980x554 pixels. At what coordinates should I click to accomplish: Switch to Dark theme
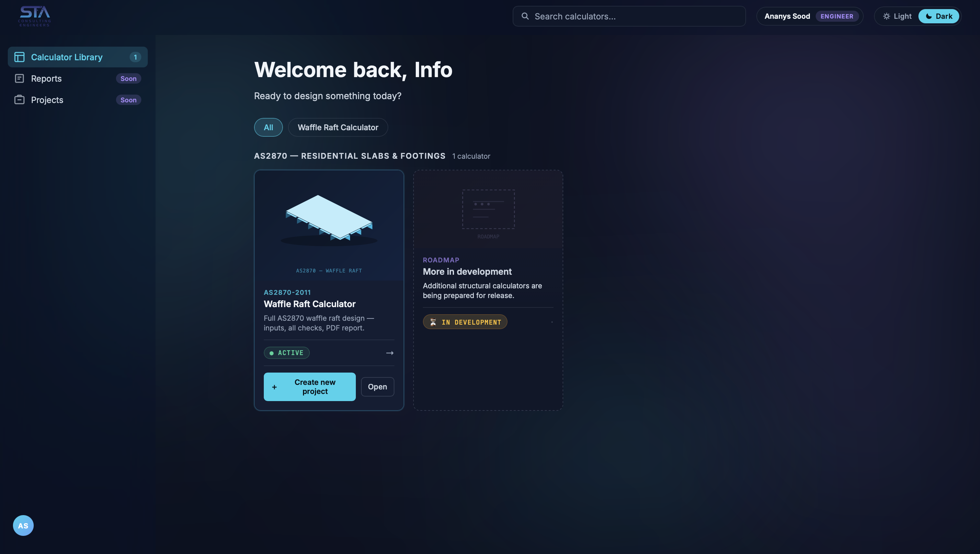tap(939, 16)
